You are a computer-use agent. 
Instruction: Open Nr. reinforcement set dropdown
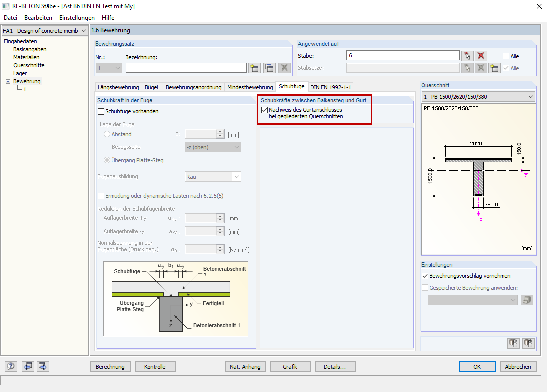tap(109, 68)
